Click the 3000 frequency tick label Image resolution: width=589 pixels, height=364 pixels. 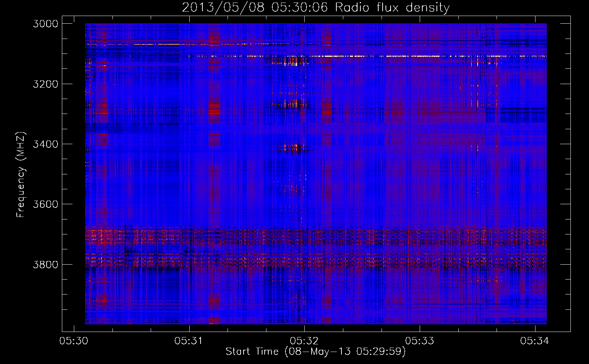[x=46, y=24]
